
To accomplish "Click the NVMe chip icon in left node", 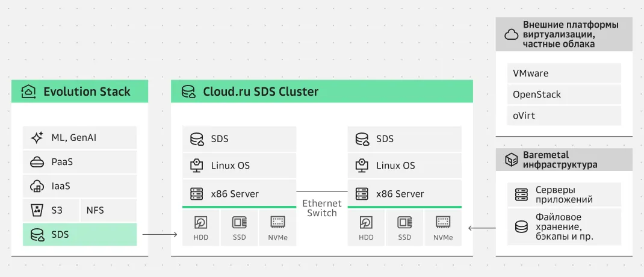I will pos(277,222).
